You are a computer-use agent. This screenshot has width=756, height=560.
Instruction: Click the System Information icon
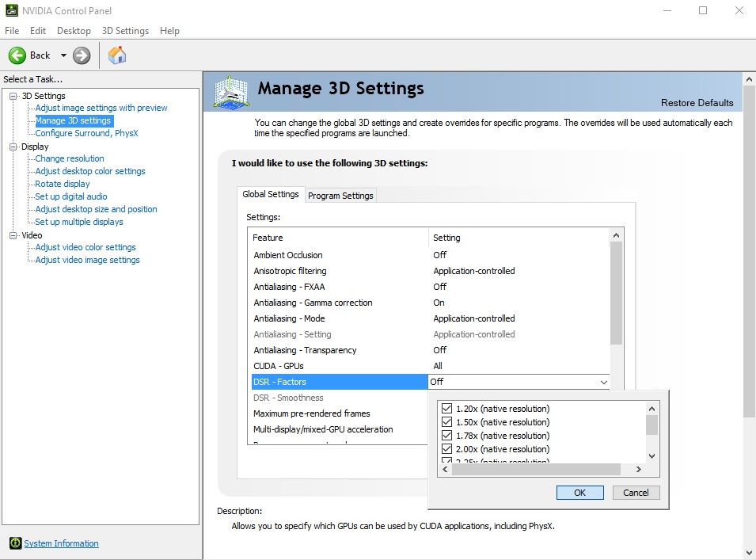(15, 543)
